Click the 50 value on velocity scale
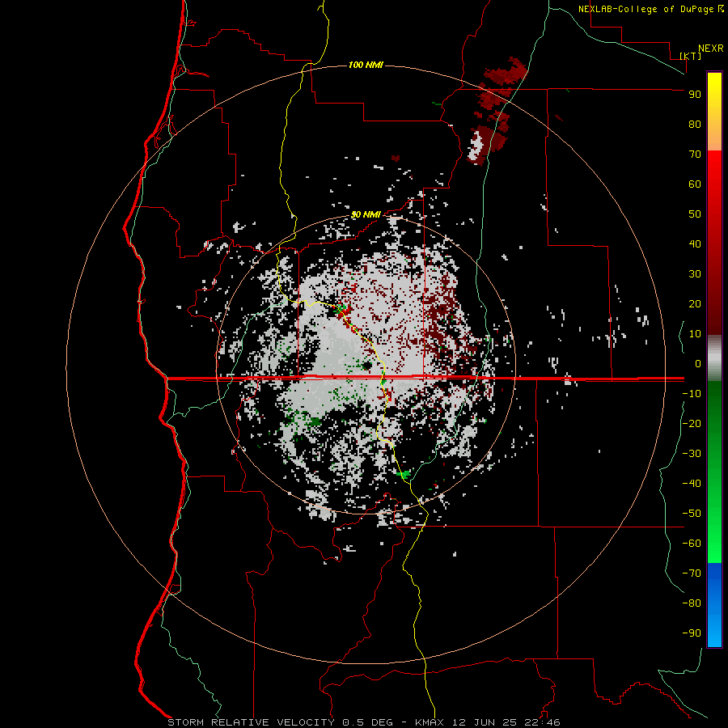This screenshot has width=728, height=728. coord(695,214)
